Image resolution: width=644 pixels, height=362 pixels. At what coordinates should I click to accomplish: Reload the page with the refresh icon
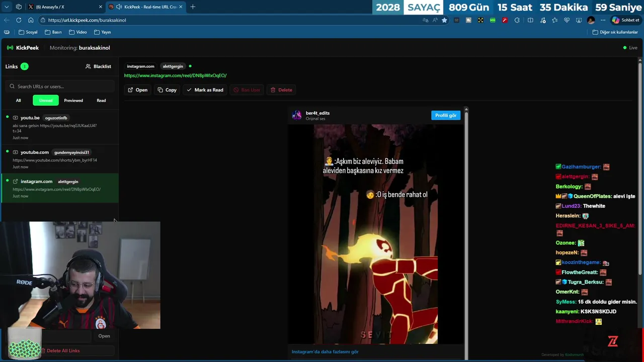(x=19, y=20)
